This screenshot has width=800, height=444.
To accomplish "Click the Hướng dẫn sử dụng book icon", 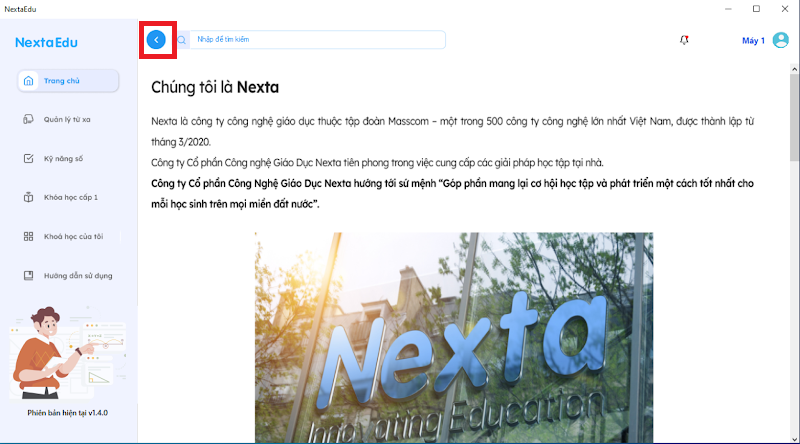I will 29,276.
